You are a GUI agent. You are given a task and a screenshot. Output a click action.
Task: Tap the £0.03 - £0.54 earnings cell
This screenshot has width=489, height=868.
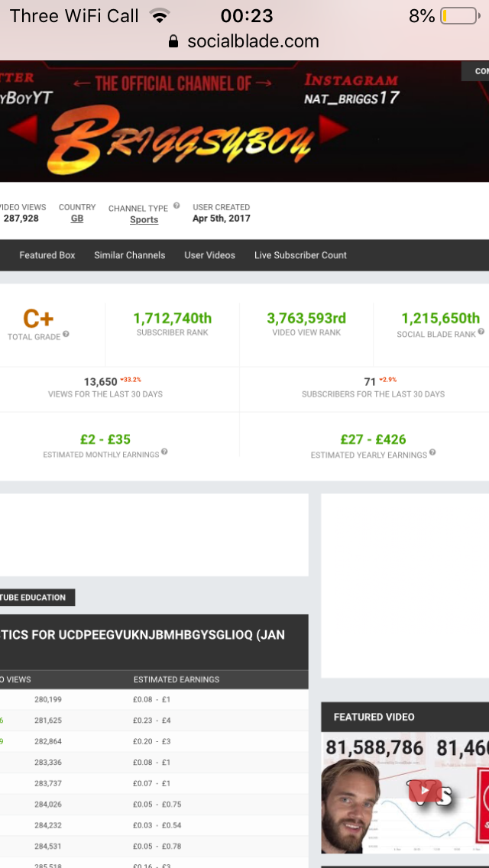157,825
